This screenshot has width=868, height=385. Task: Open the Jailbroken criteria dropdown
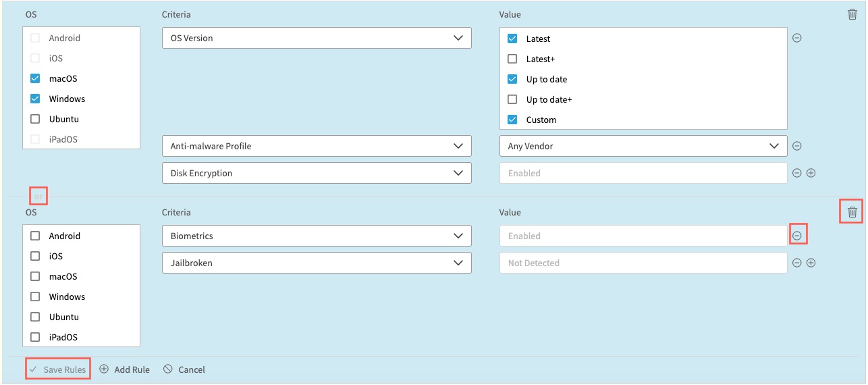point(317,263)
